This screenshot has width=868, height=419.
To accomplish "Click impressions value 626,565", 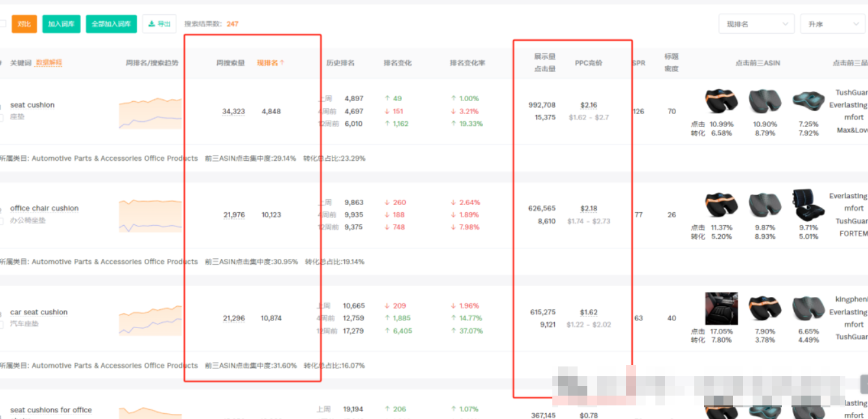I will click(542, 208).
